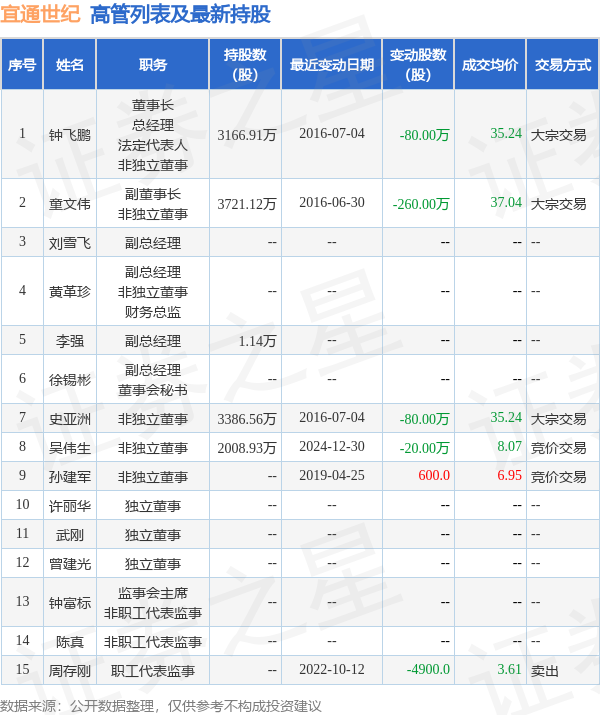
Task: Click the 序号 column header
Action: point(22,65)
